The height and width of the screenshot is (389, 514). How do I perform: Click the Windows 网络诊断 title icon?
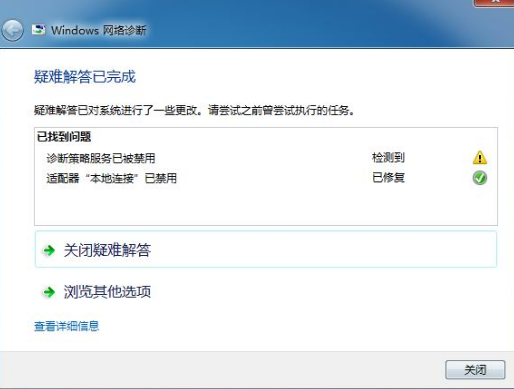pos(38,30)
